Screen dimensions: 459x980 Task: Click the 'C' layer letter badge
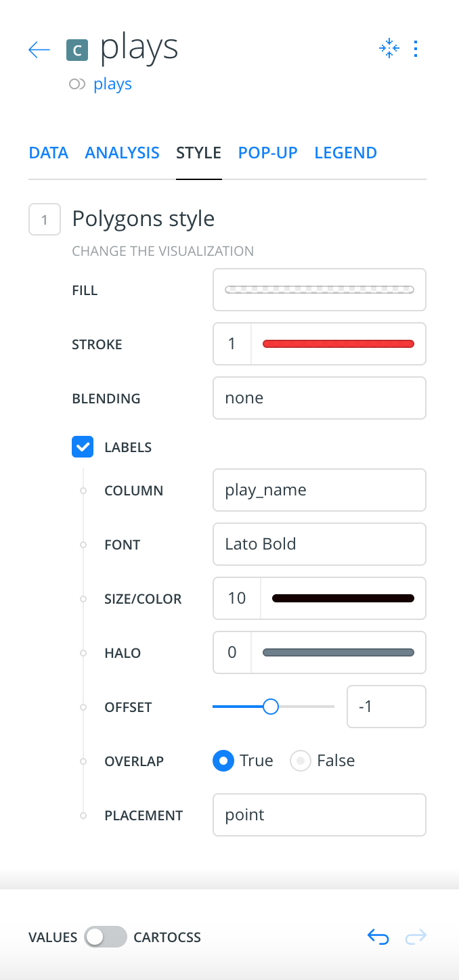tap(78, 50)
